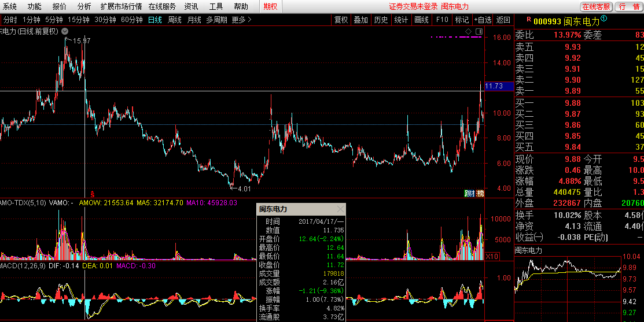Select the 日线 daily period
Screen dimensions: 644x322
(x=155, y=20)
